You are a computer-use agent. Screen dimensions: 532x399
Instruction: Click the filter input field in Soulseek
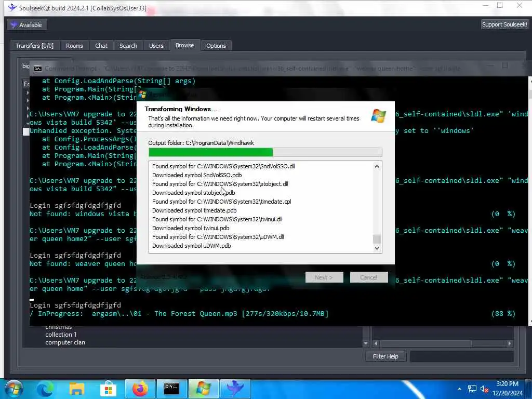pyautogui.click(x=461, y=356)
